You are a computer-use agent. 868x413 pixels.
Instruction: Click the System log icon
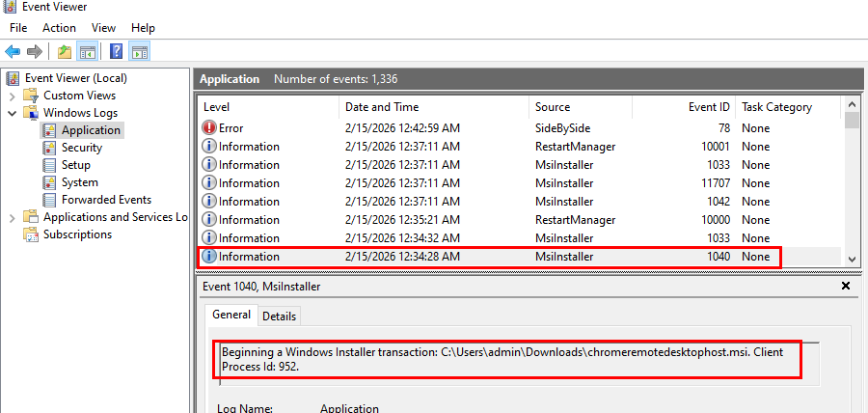(x=50, y=182)
